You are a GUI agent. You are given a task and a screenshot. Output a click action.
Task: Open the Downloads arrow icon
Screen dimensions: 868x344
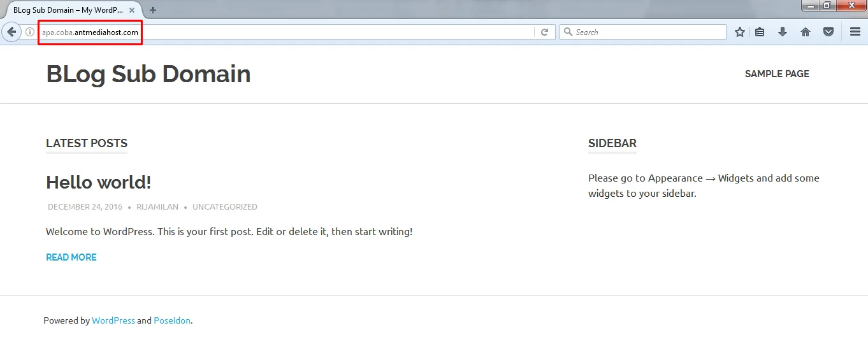click(x=783, y=32)
